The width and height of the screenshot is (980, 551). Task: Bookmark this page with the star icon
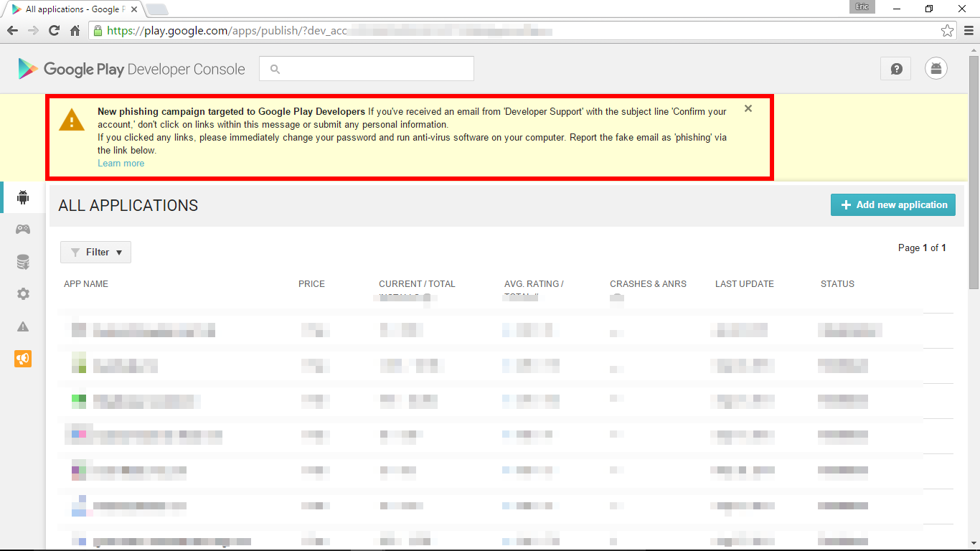[x=948, y=31]
